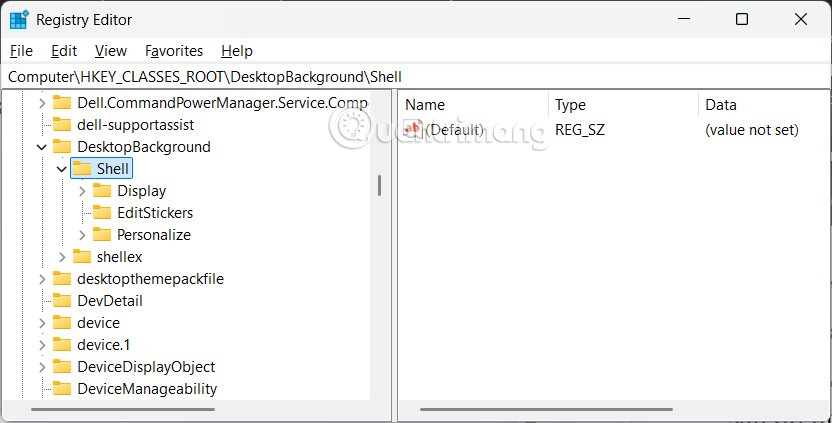Screen dimensions: 832x423
Task: Click the Registry Editor app icon in title bar
Action: click(x=20, y=20)
